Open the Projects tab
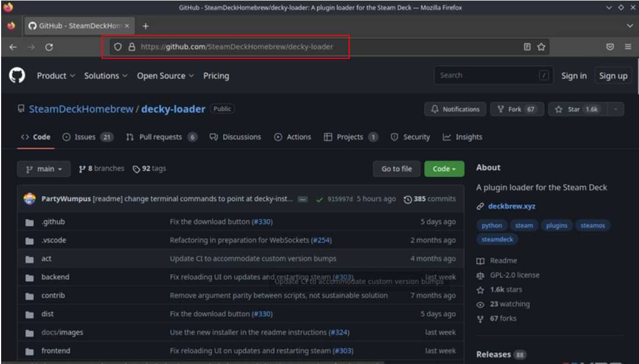The height and width of the screenshot is (364, 639). (x=350, y=137)
